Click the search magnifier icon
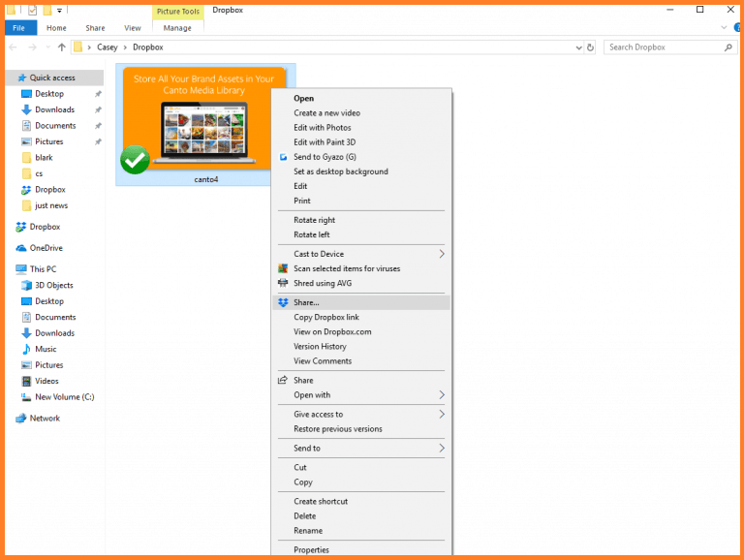This screenshot has width=744, height=560. click(x=728, y=47)
